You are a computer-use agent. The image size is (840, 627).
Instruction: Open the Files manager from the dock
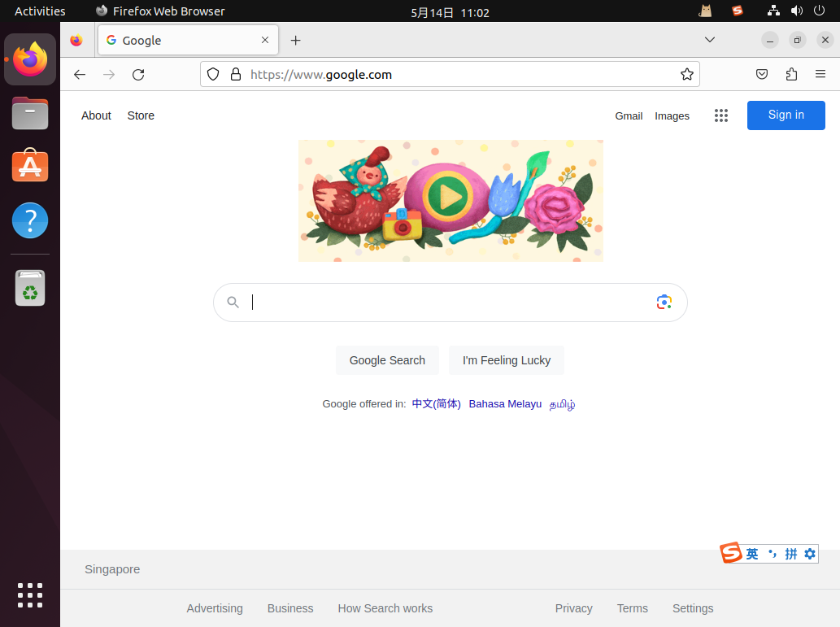[30, 113]
